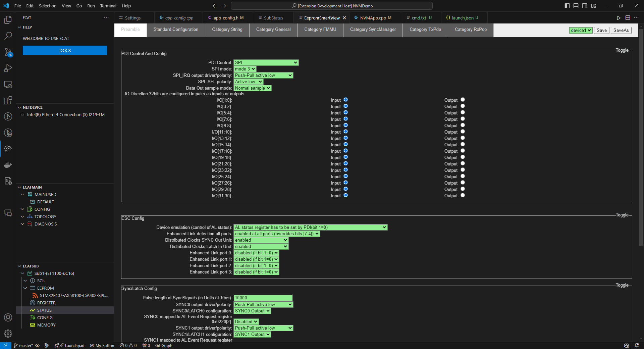Select Output radio for I/O[1:0]
Viewport: 644px width, 349px height.
click(463, 100)
